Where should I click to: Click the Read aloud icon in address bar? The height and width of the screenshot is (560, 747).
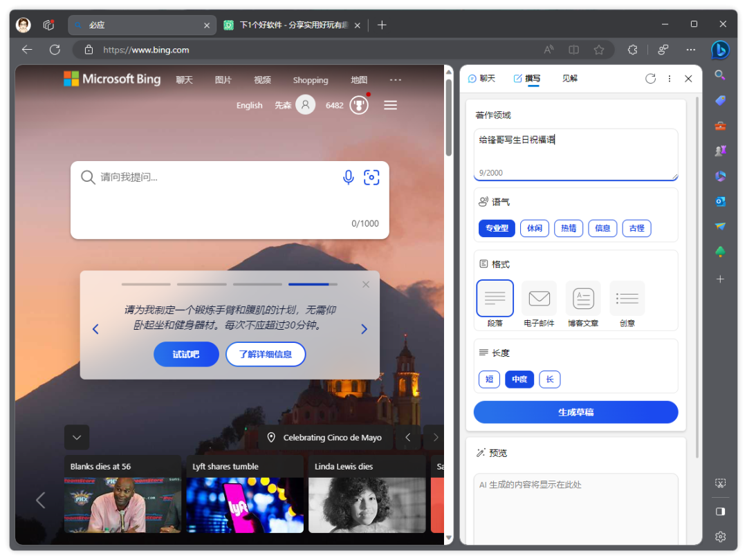[548, 50]
